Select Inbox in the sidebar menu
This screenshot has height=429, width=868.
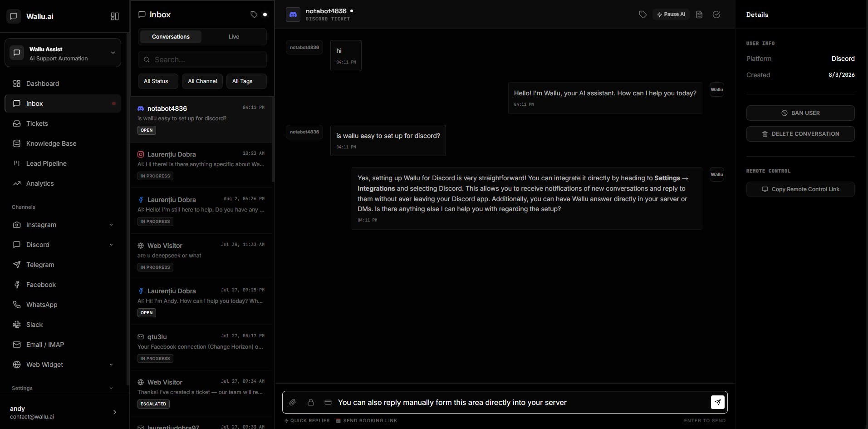click(x=63, y=104)
